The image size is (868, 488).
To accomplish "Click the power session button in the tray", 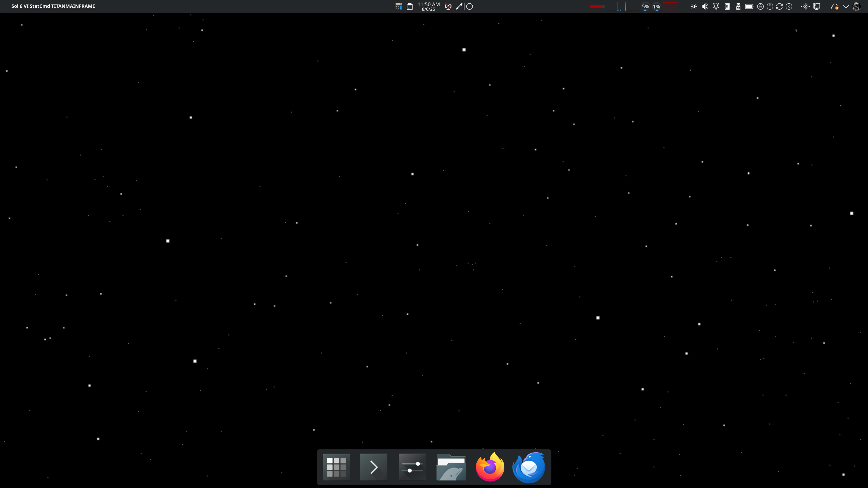I will click(x=770, y=6).
